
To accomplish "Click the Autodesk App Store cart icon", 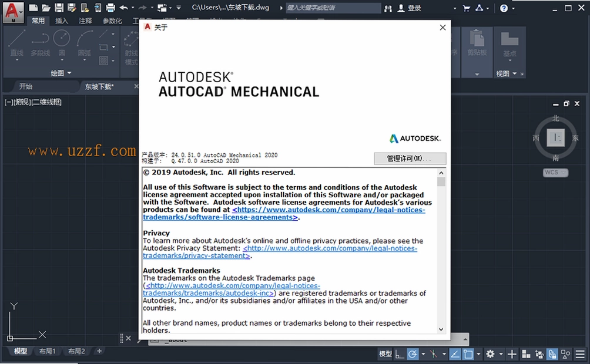I will click(466, 8).
